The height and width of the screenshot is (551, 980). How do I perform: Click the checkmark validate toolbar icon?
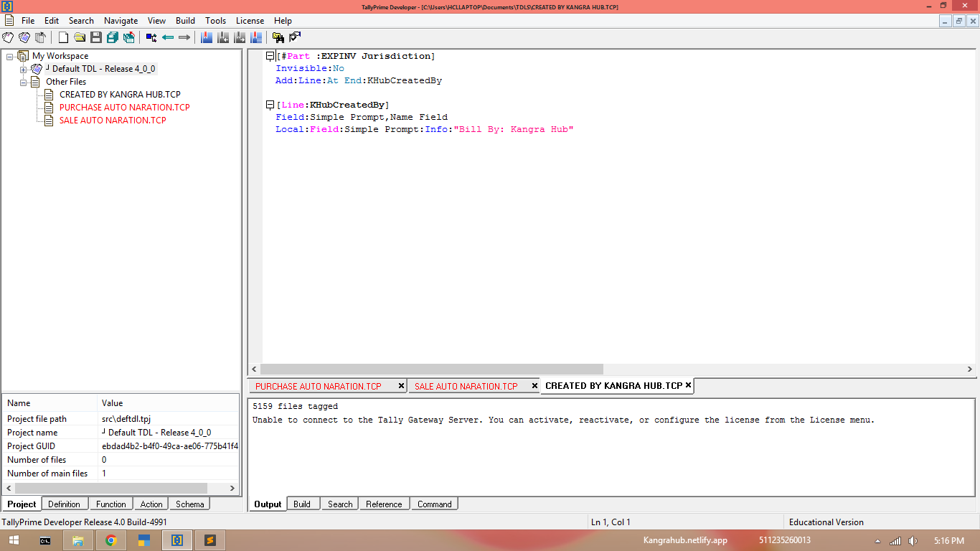tap(295, 37)
